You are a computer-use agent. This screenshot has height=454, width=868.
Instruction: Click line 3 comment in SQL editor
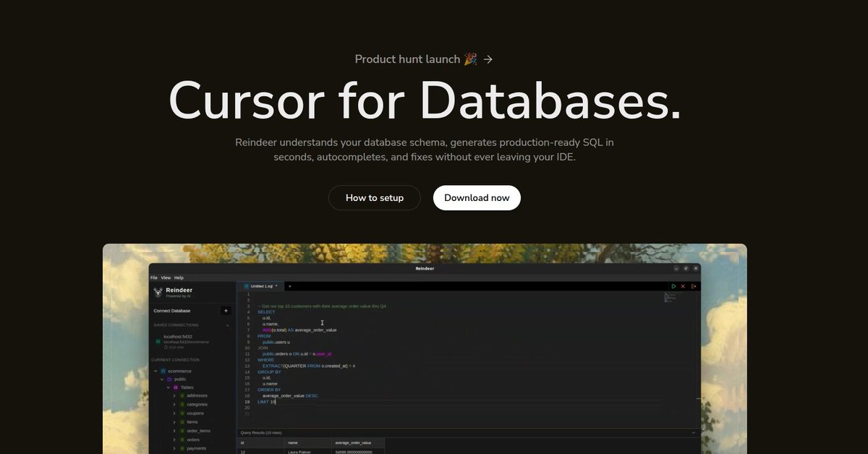click(322, 307)
